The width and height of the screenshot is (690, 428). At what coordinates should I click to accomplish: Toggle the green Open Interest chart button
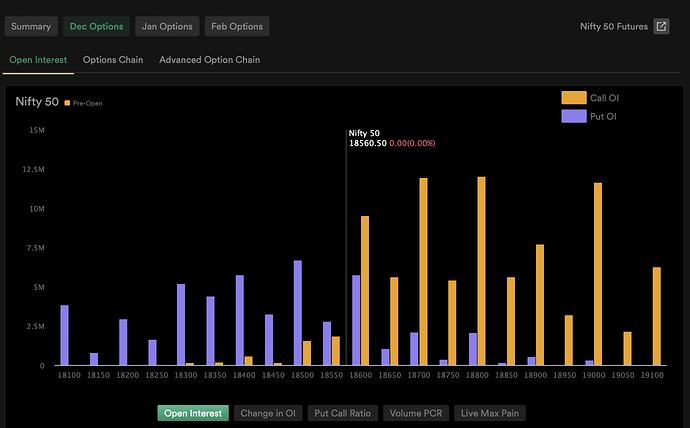pyautogui.click(x=193, y=413)
